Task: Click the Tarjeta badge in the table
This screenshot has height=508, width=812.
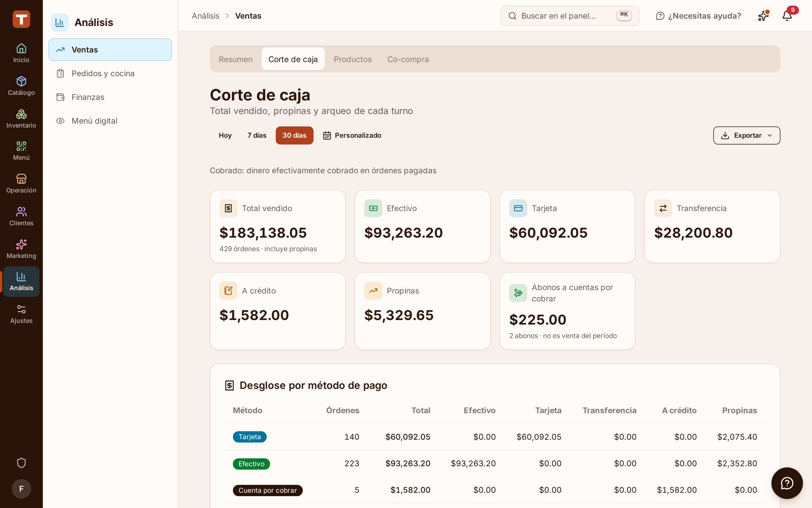Action: 250,437
